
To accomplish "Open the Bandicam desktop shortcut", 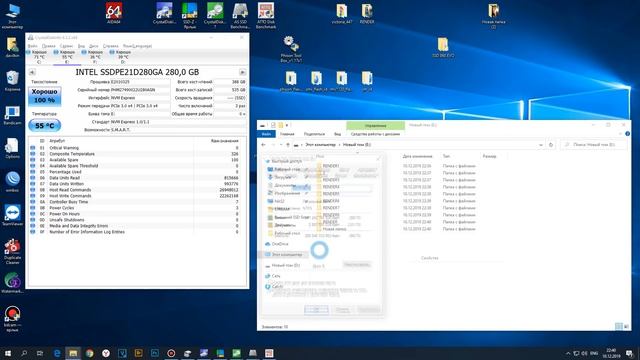I will [x=12, y=115].
